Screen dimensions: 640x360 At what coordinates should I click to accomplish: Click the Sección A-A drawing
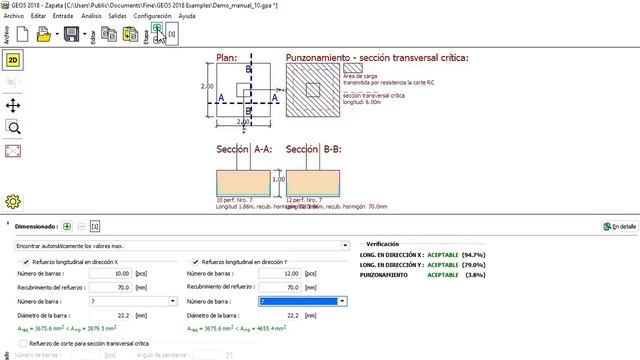point(243,183)
